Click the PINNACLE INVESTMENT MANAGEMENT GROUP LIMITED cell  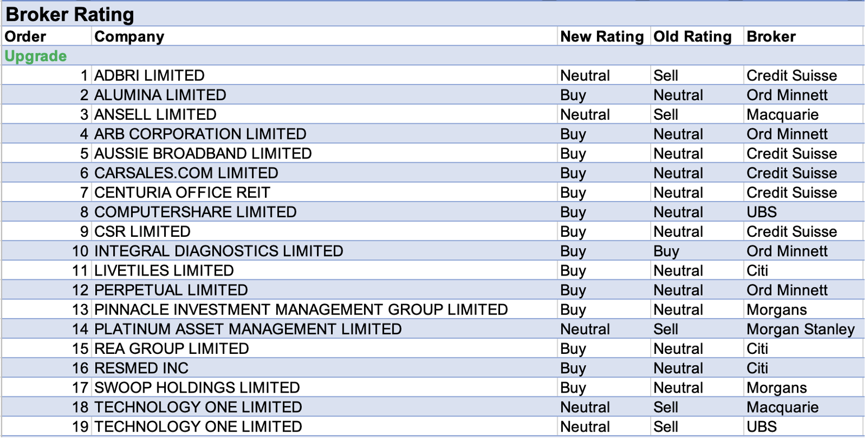coord(301,310)
